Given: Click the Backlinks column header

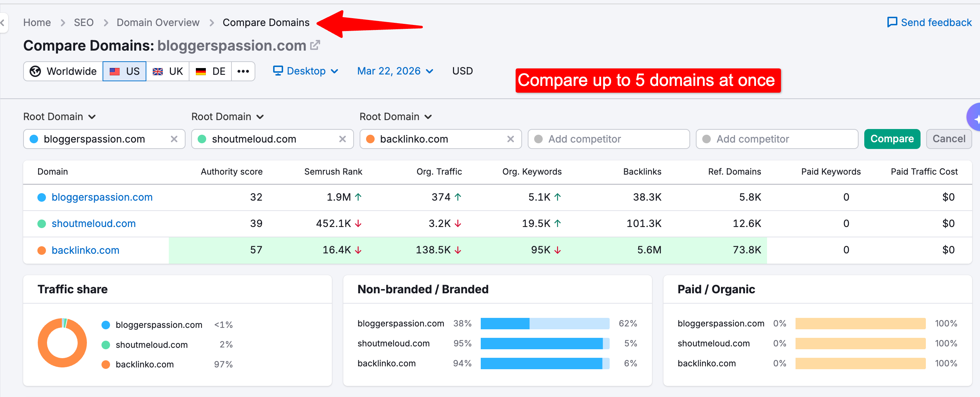Looking at the screenshot, I should point(642,172).
